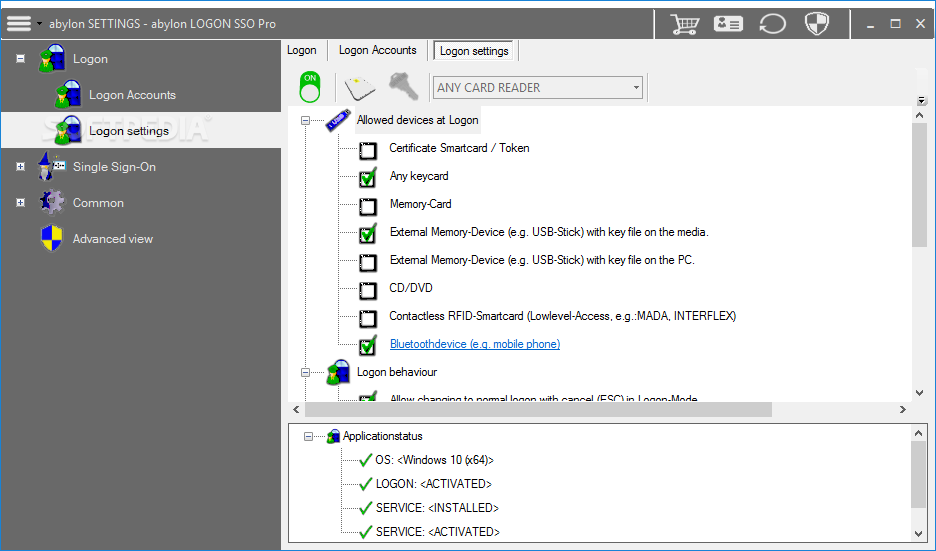Click the Logon settings guard icon

pos(68,130)
